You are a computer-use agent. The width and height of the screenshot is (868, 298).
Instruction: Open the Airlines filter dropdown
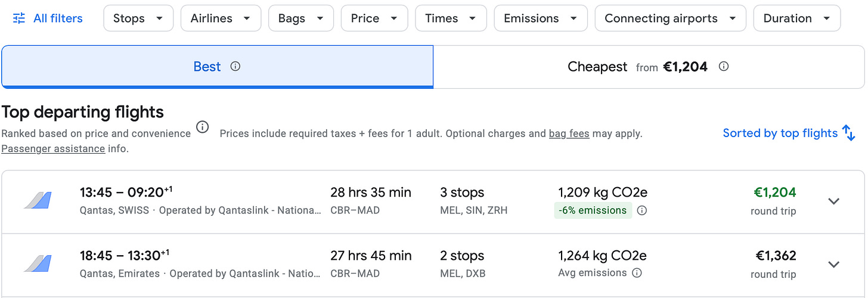point(221,18)
